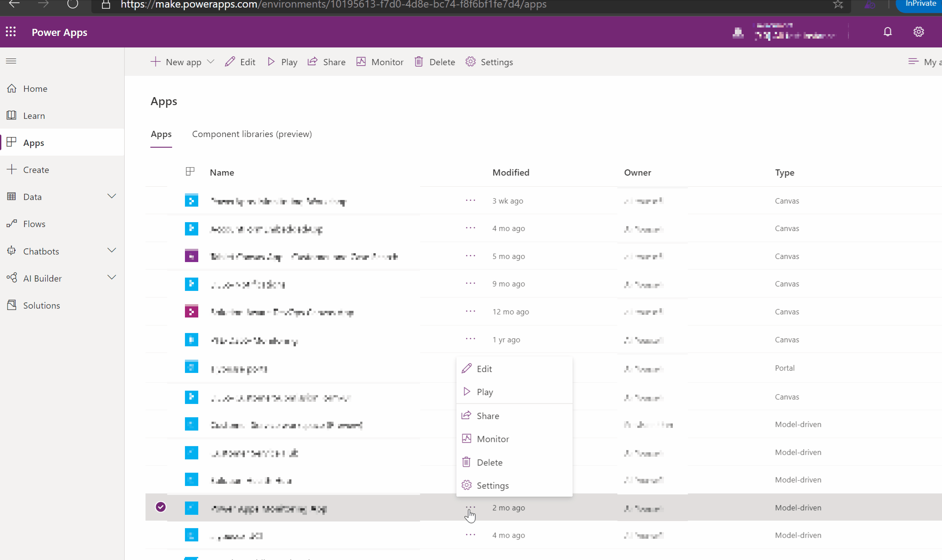This screenshot has width=942, height=560.
Task: Uncheck the selected Model-driven app row
Action: pyautogui.click(x=161, y=507)
